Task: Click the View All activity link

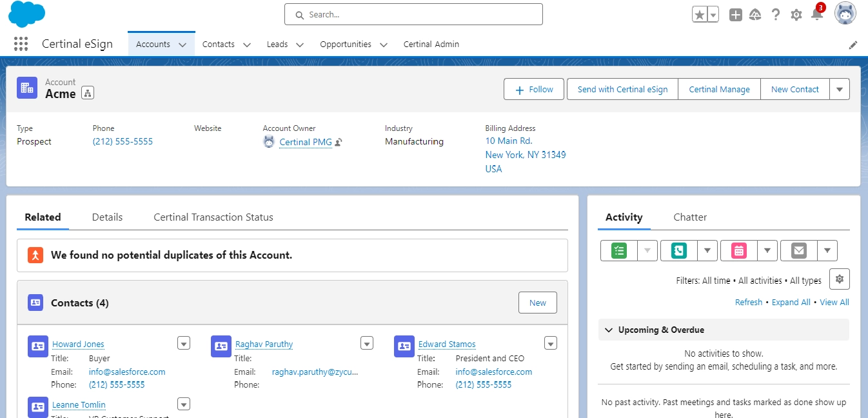Action: click(834, 303)
